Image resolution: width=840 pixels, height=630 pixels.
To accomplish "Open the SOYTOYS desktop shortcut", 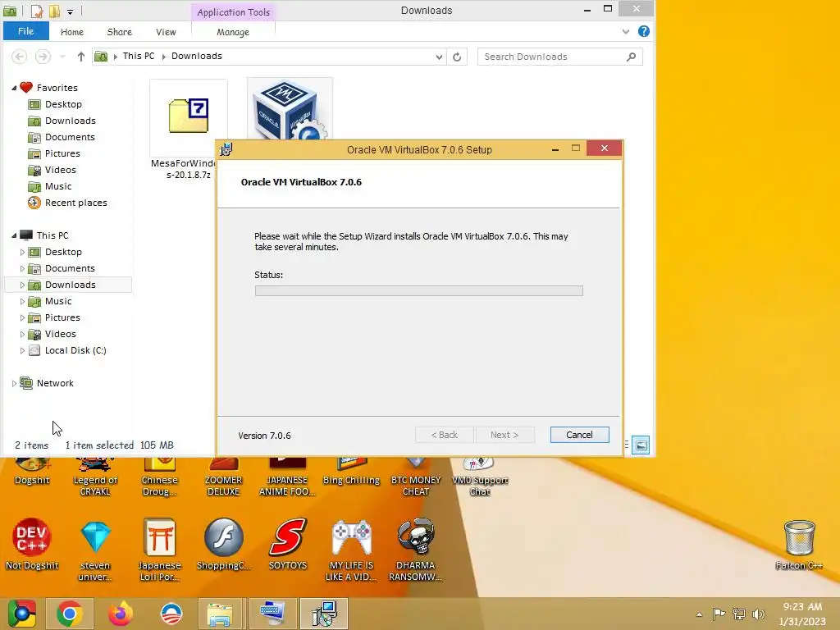I will tap(288, 545).
